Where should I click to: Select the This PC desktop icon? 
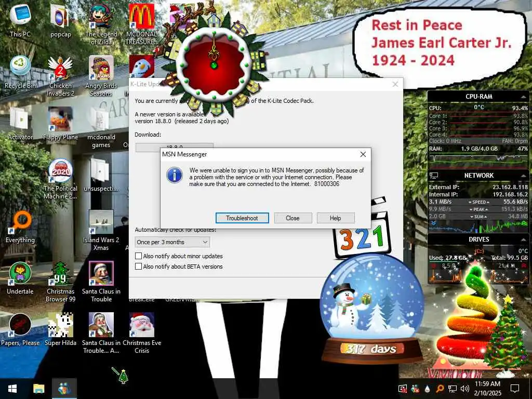pos(20,21)
